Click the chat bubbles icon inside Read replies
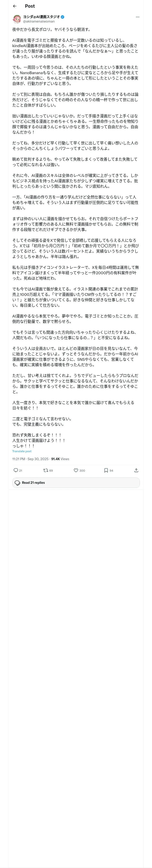Image resolution: width=152 pixels, height=868 pixels. tap(18, 482)
